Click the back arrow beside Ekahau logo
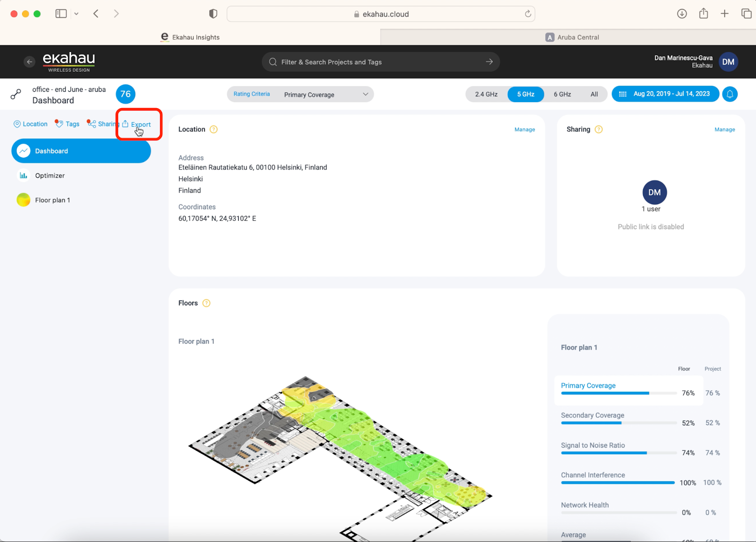Screen dimensions: 756x542 29,62
